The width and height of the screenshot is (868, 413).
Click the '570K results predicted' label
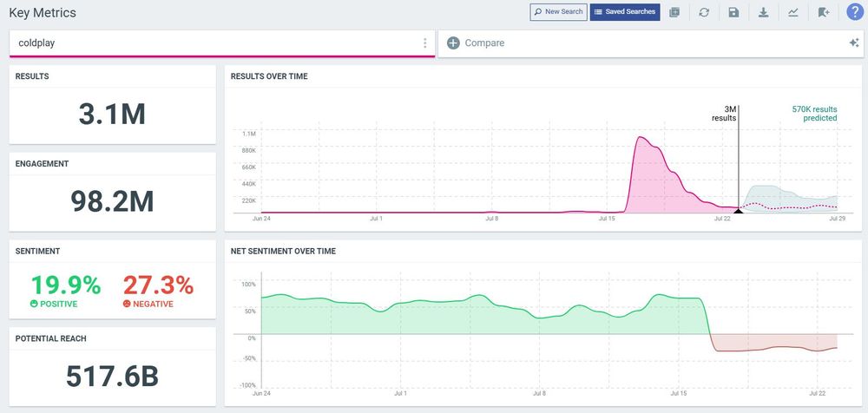click(x=814, y=114)
